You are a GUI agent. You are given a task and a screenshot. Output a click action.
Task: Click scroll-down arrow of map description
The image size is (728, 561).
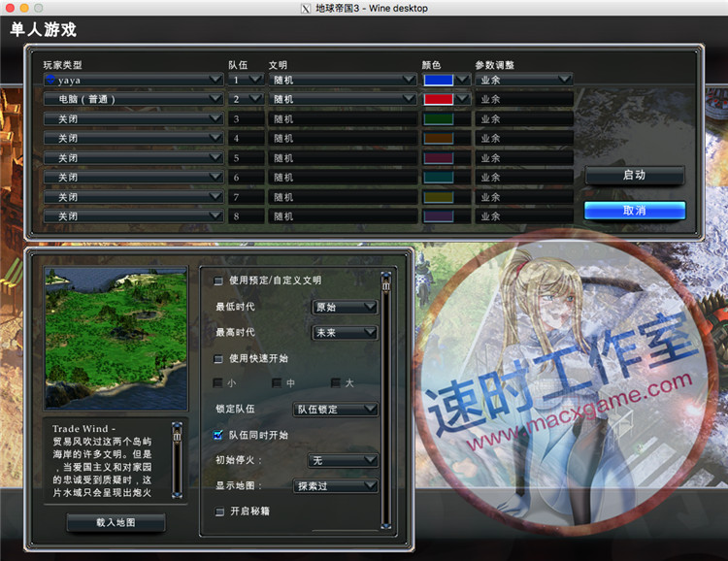(x=177, y=495)
